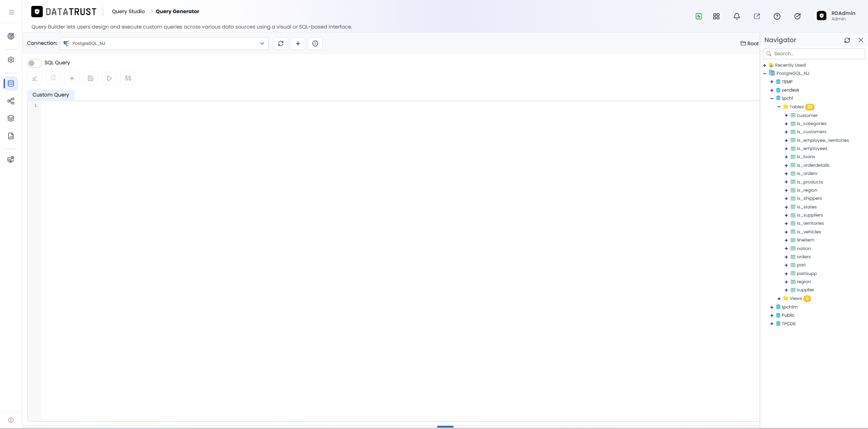Open the Root folder link
This screenshot has height=429, width=868.
click(x=749, y=43)
